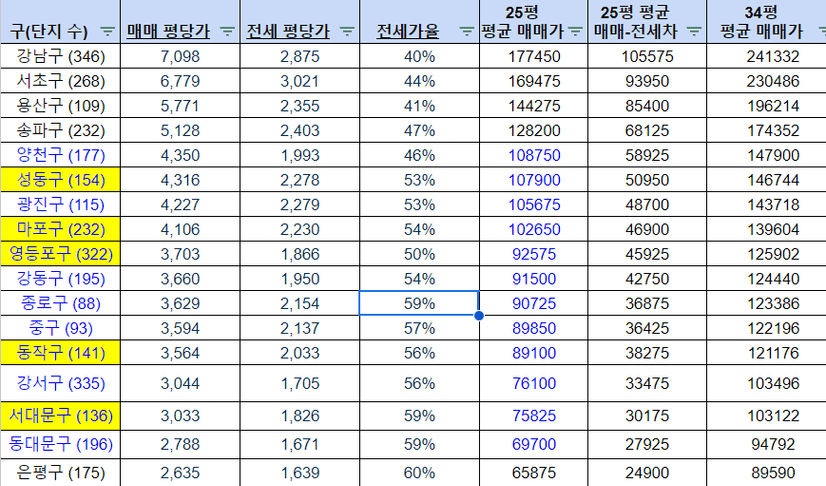Open filter dropdown for 25평 평균 매매-전세차 column

point(695,32)
